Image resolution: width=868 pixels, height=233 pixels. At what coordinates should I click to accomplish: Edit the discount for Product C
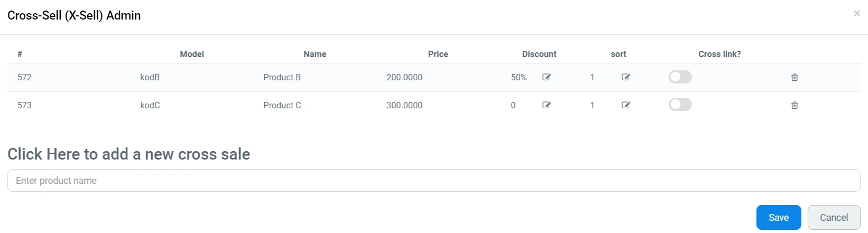click(x=547, y=105)
